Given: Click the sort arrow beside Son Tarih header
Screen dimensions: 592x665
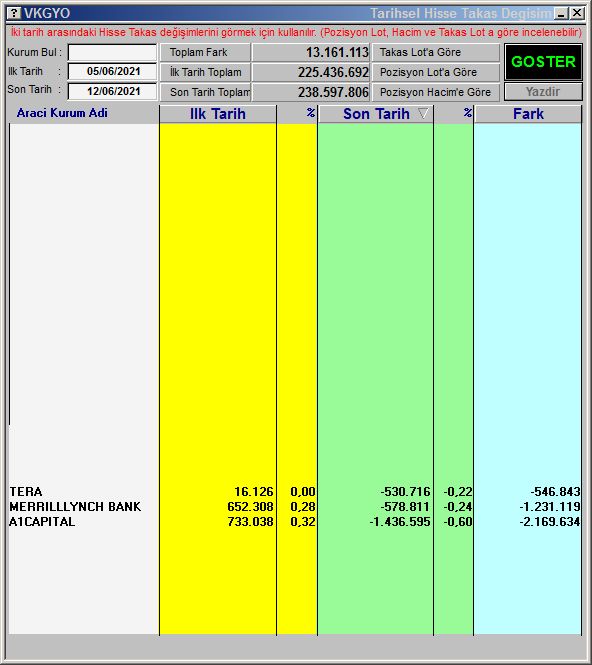Looking at the screenshot, I should (x=423, y=113).
